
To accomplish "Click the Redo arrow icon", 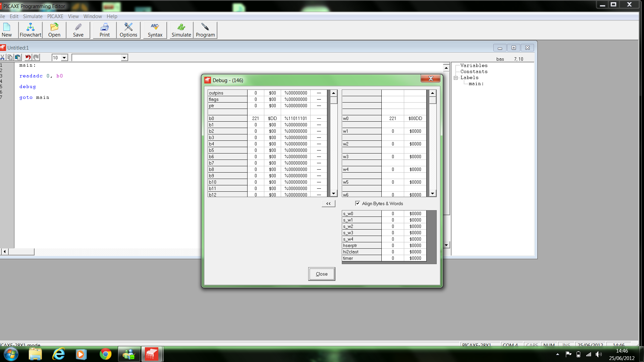I will 36,58.
